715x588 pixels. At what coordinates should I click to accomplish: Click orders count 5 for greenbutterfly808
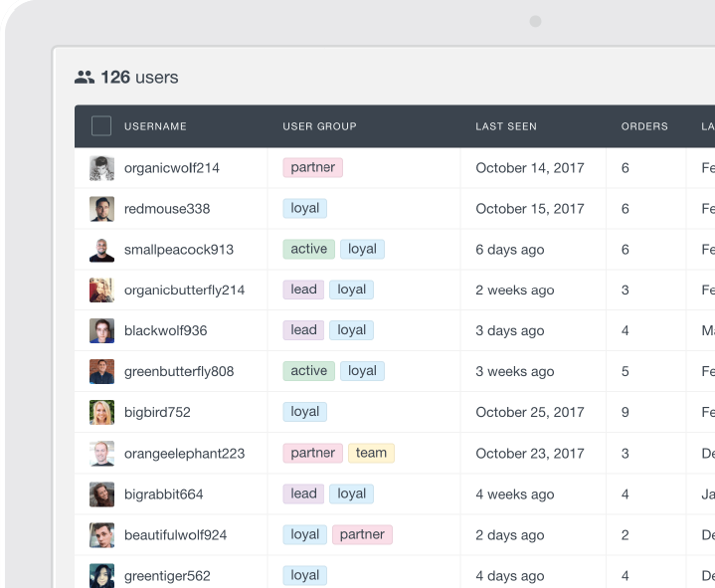(x=626, y=371)
